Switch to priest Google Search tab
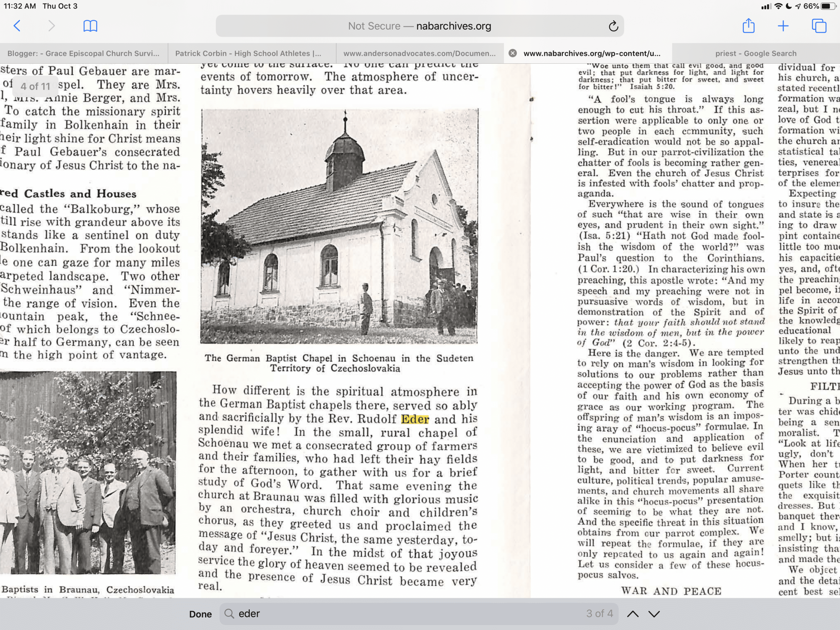The image size is (840, 630). point(756,53)
